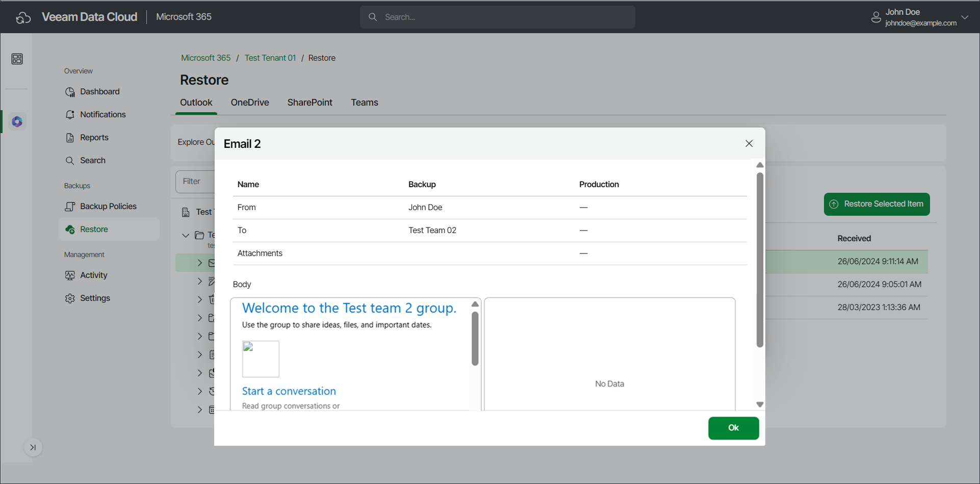Click the Received column header
Screen dimensions: 980x484
854,239
